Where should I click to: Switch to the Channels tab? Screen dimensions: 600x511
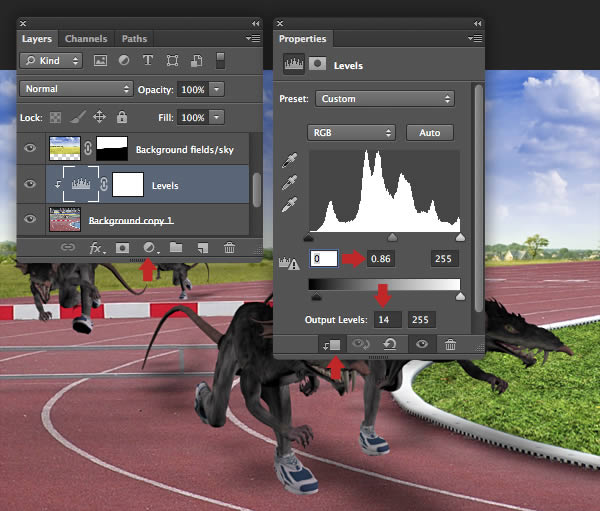(x=86, y=39)
